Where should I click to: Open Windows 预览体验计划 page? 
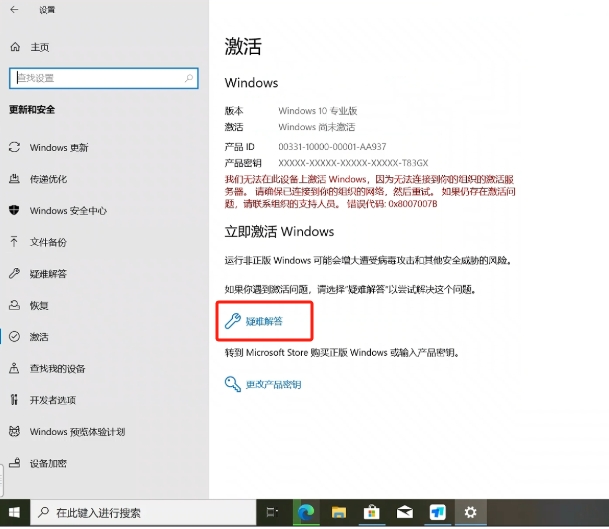pyautogui.click(x=77, y=432)
